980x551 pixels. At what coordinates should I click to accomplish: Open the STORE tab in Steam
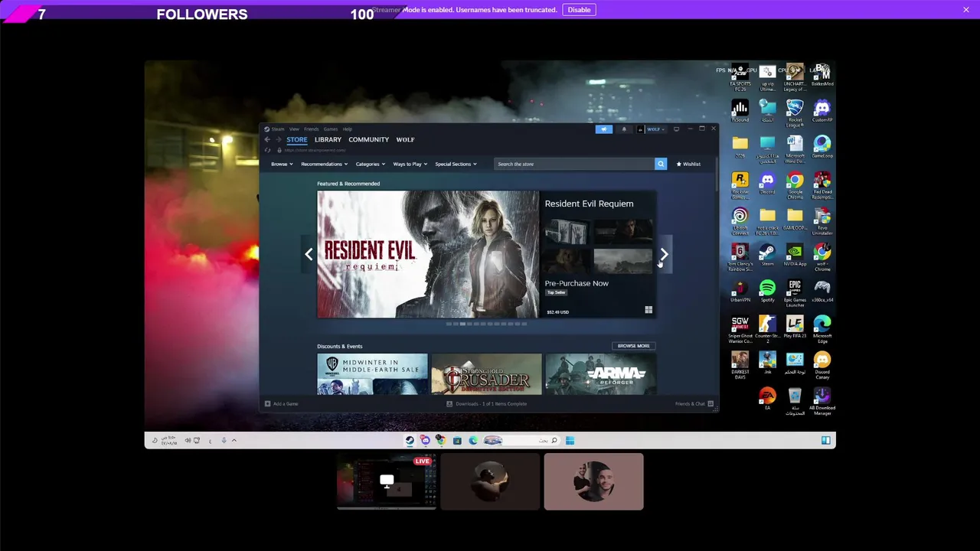tap(297, 140)
